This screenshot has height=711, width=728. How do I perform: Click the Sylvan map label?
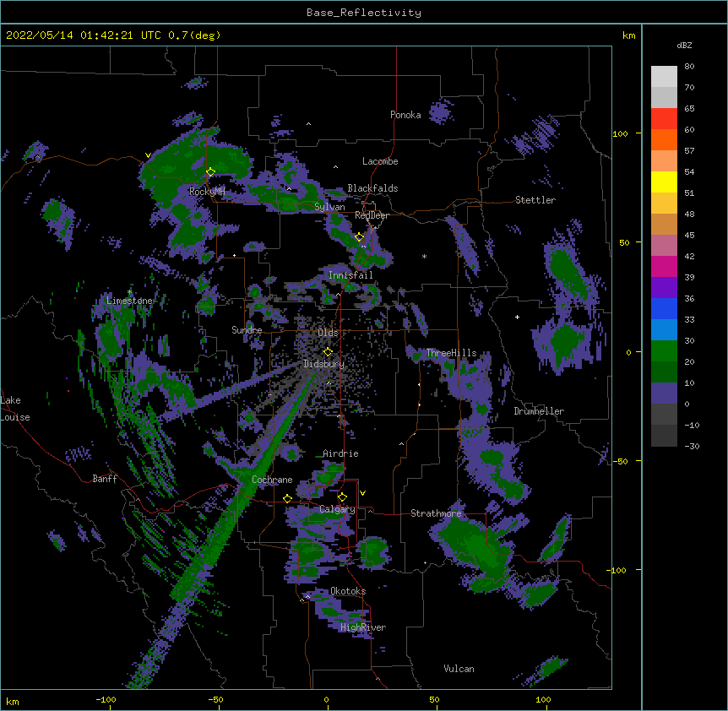point(329,207)
